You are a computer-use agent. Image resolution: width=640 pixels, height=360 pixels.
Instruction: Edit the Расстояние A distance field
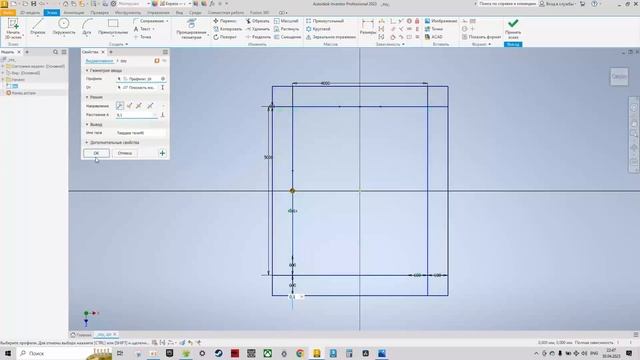pos(136,116)
